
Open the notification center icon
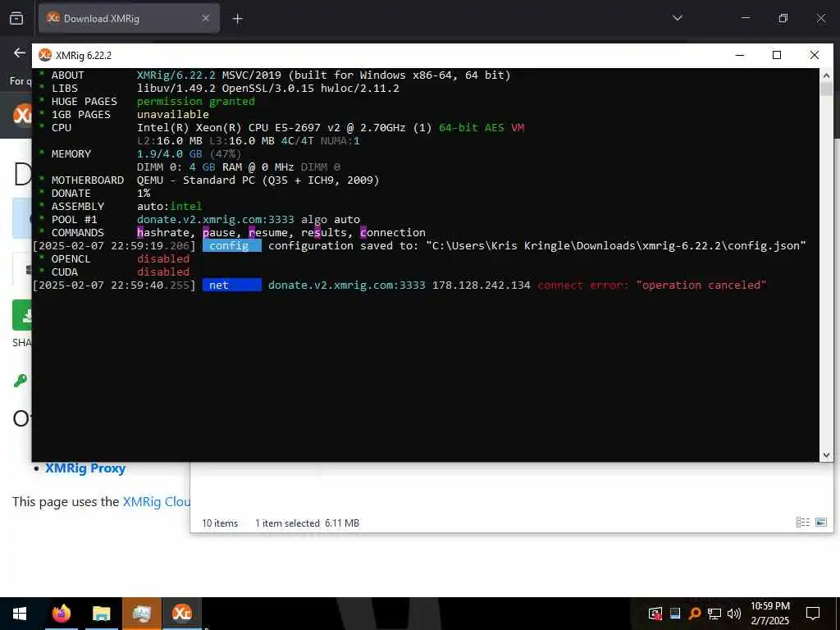click(813, 614)
